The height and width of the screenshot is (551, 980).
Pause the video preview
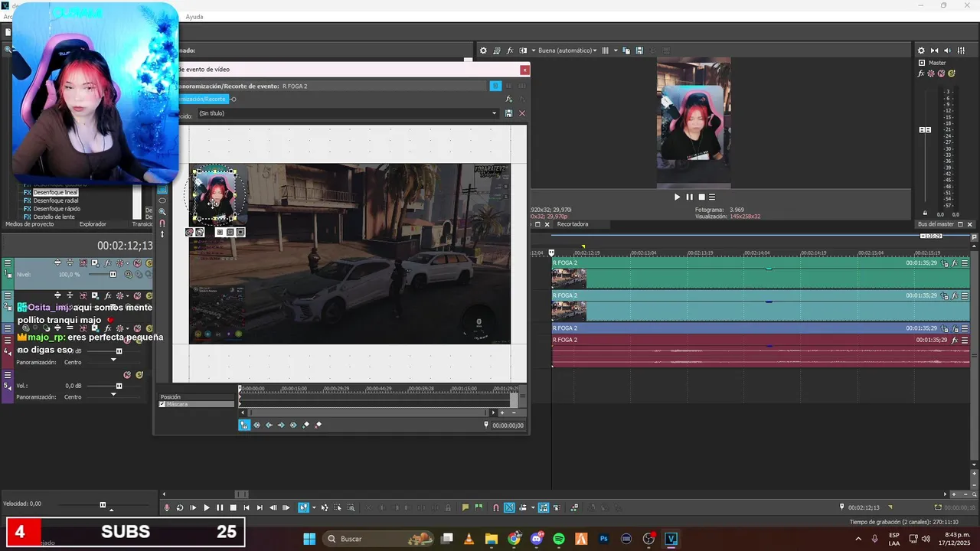[689, 197]
